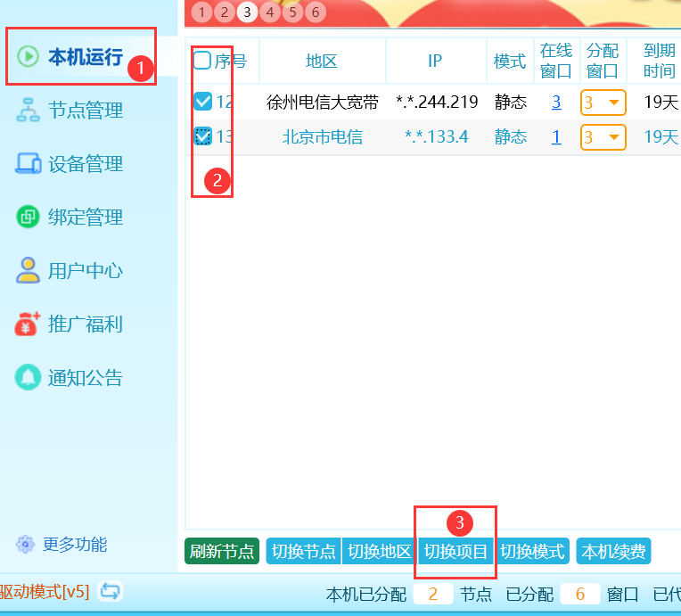Viewport: 681px width, 616px height.
Task: Click the 本机续费 button
Action: (613, 552)
